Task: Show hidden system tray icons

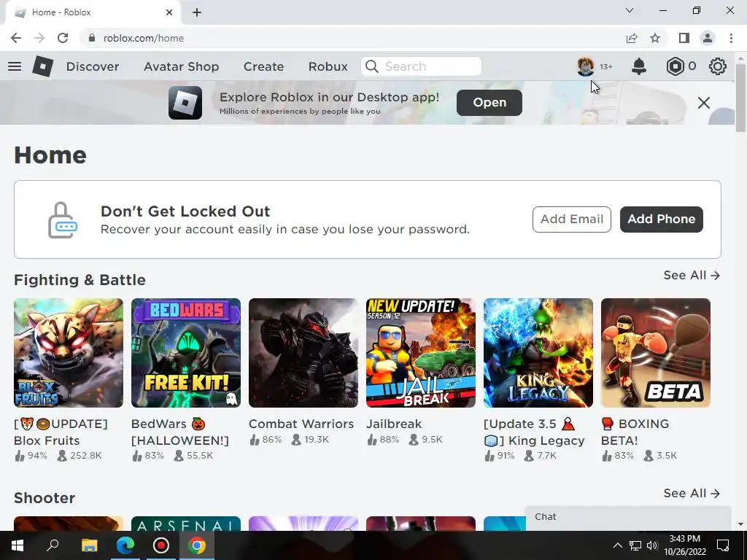Action: click(617, 545)
